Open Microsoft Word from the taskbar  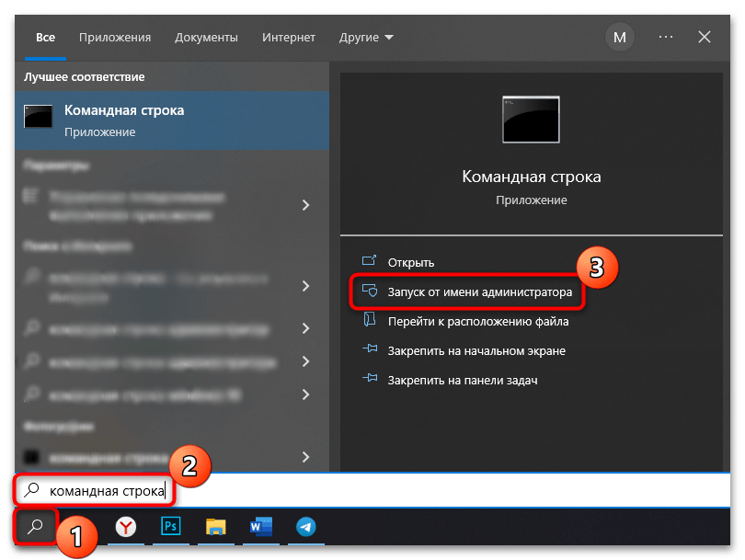click(x=260, y=527)
